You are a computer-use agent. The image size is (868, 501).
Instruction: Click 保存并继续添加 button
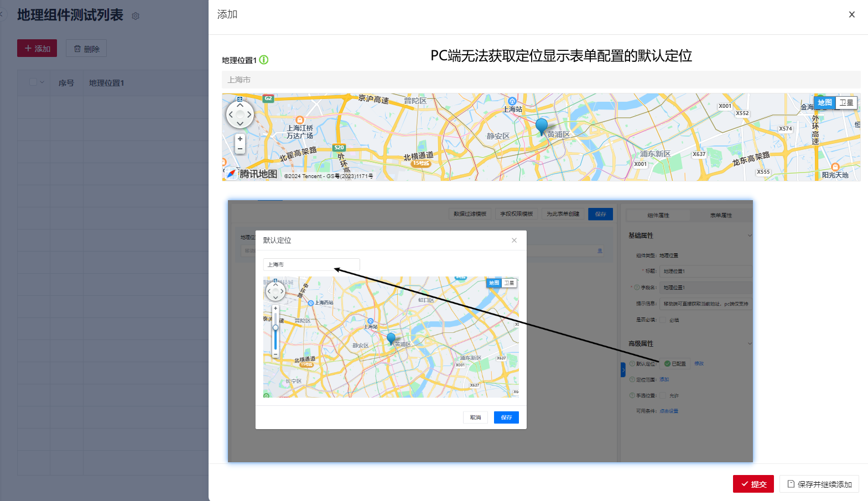pyautogui.click(x=819, y=484)
